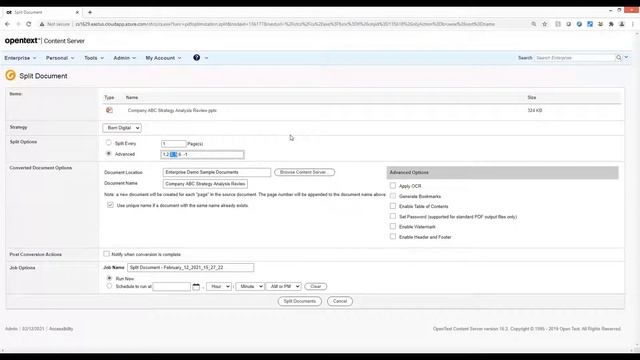
Task: Enable Generate Bookmarks checkbox
Action: (393, 196)
